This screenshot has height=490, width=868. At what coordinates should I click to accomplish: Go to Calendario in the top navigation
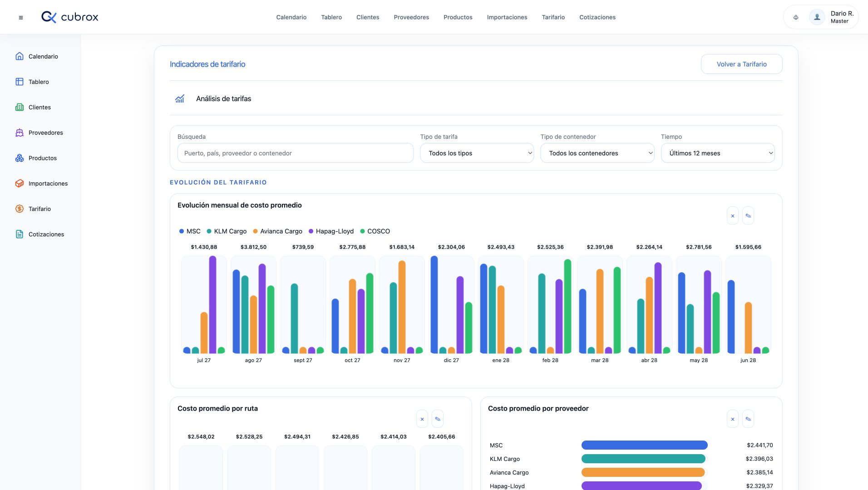click(291, 17)
